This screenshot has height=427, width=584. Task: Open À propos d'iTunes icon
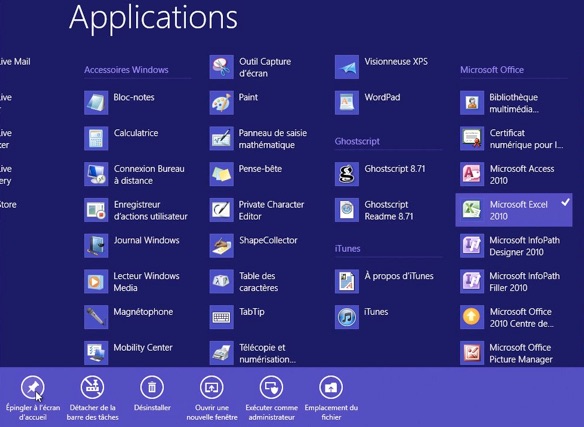pyautogui.click(x=347, y=281)
